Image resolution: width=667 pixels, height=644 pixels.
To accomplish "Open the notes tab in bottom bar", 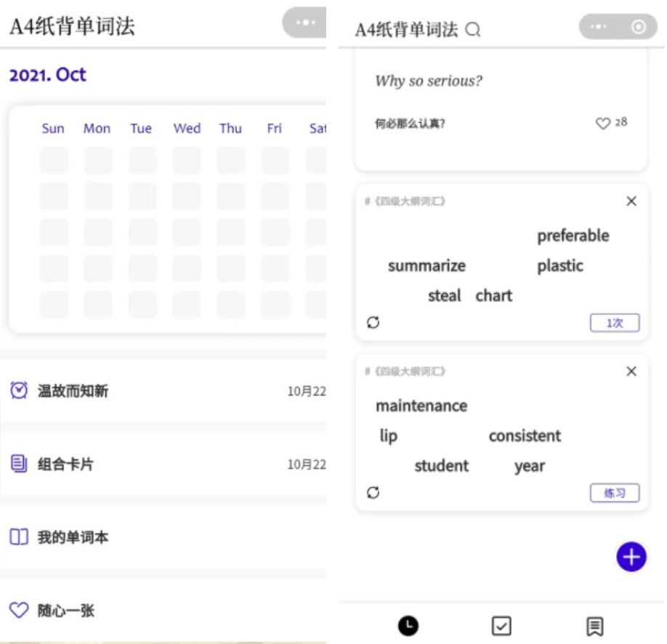I will 594,626.
